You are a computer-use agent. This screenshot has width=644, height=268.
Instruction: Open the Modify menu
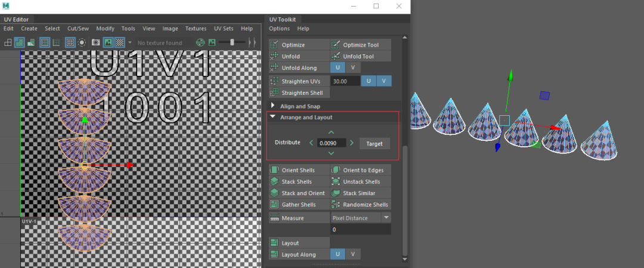point(105,29)
